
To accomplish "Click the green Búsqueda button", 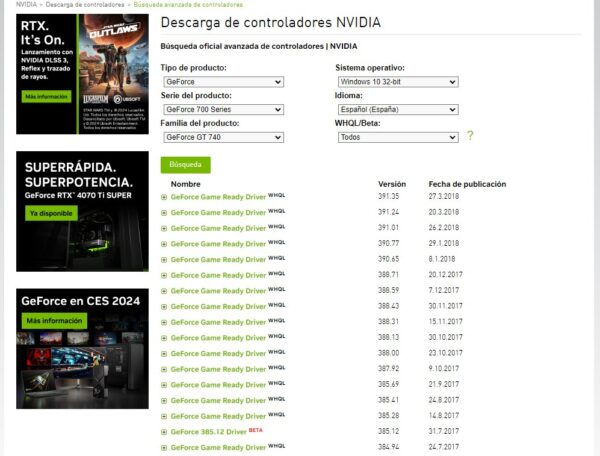I will tap(185, 165).
